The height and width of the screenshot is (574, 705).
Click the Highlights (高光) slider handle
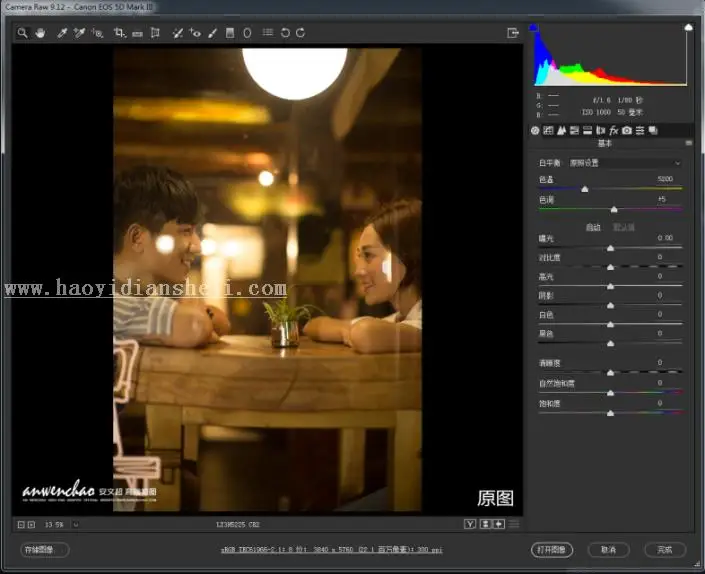(611, 286)
